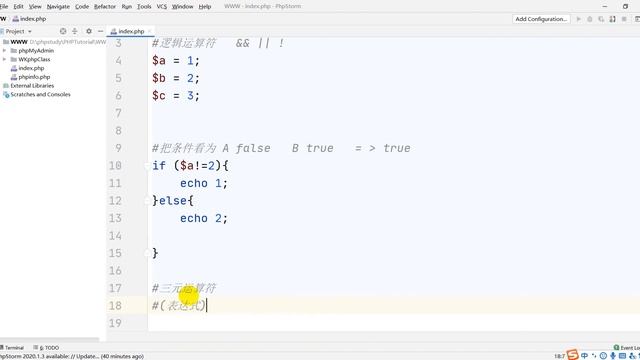Click the input method microphone icon
The width and height of the screenshot is (640, 360).
(x=613, y=356)
